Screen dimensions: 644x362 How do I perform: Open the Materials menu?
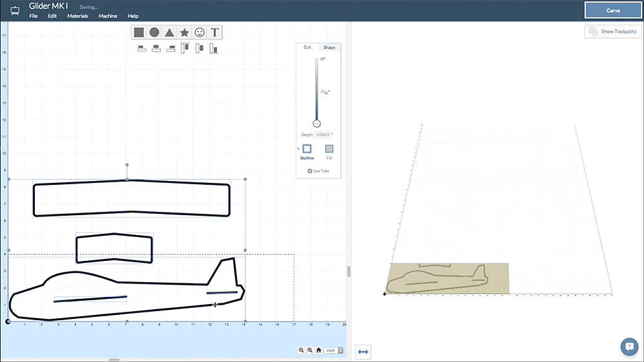click(x=77, y=15)
